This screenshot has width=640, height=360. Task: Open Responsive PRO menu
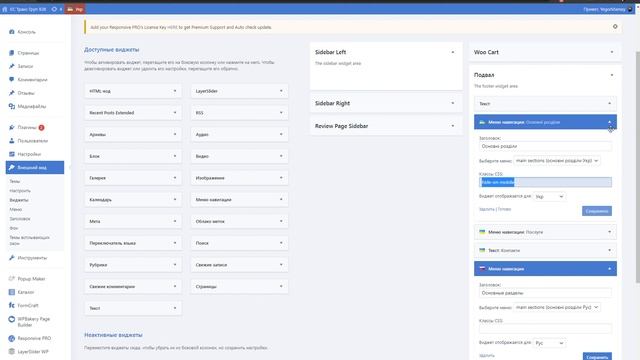click(x=34, y=338)
